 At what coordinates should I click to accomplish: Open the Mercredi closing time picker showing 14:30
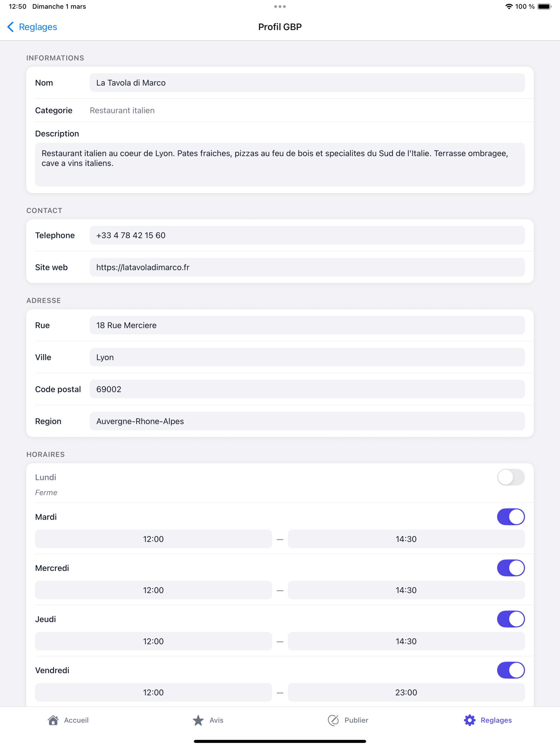406,590
